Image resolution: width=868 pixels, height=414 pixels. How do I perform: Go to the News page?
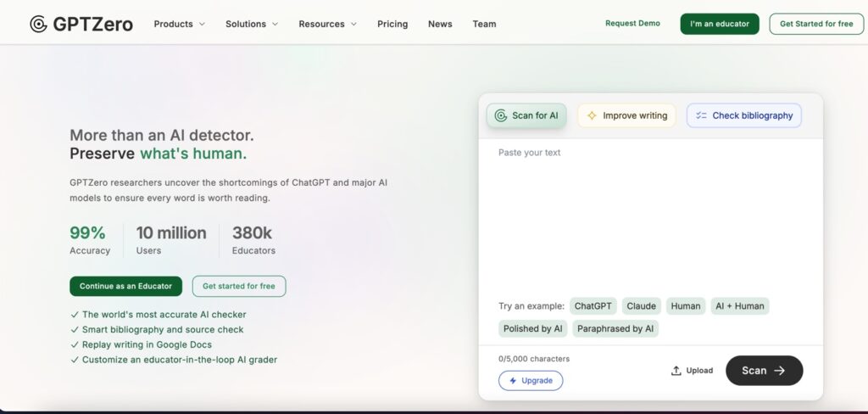[440, 24]
